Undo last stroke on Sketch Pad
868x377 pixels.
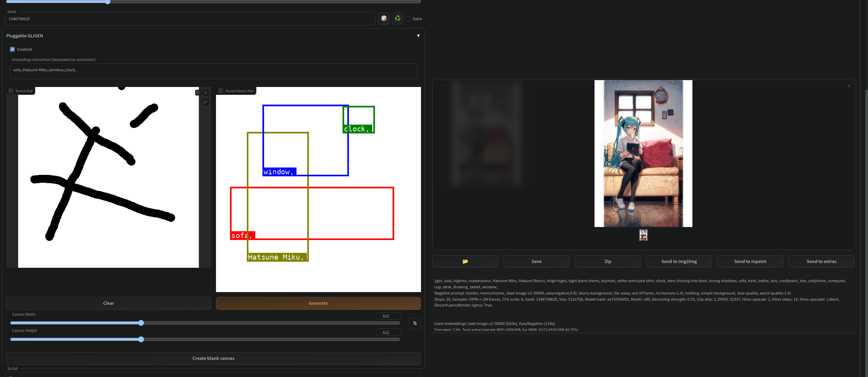tap(198, 93)
